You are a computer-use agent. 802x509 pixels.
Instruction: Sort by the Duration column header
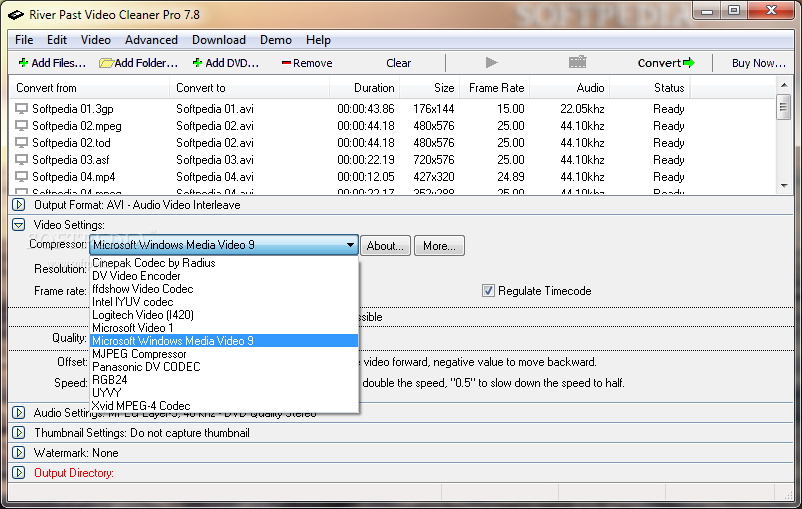tap(364, 88)
